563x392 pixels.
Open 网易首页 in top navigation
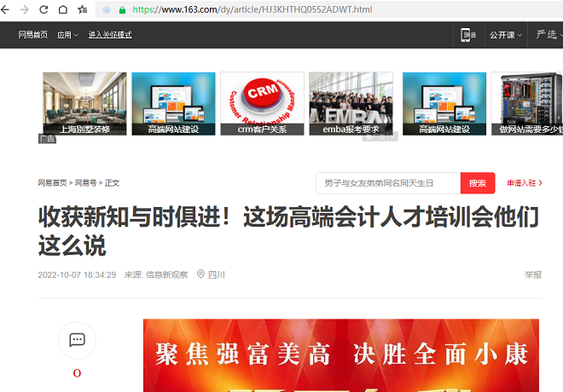pyautogui.click(x=33, y=35)
